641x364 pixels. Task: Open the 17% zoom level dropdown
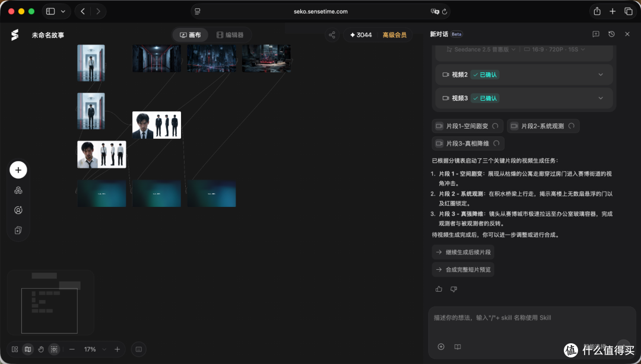95,349
